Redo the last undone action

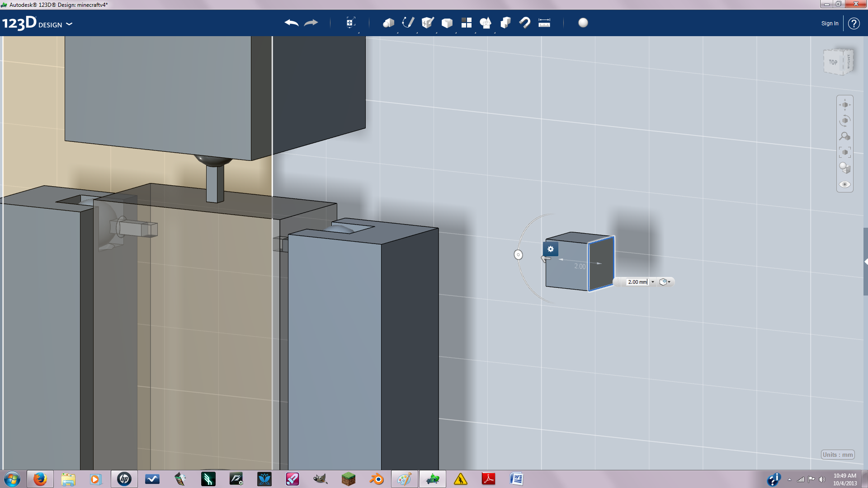(311, 23)
